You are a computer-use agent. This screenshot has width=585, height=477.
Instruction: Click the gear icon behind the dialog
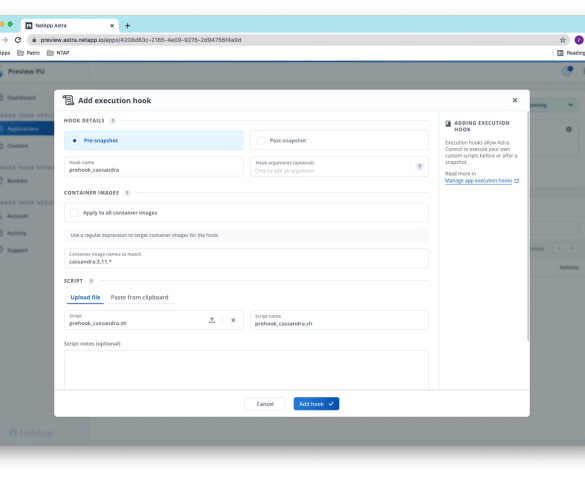tap(569, 129)
